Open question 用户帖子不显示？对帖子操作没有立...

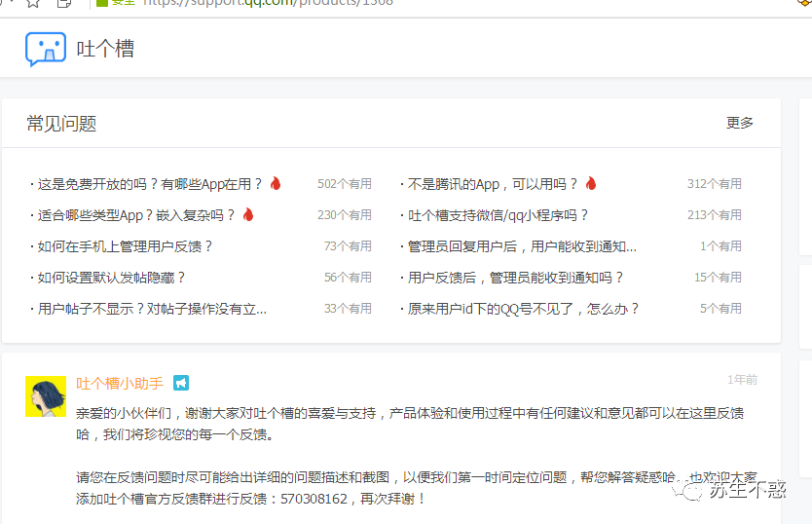[x=152, y=309]
